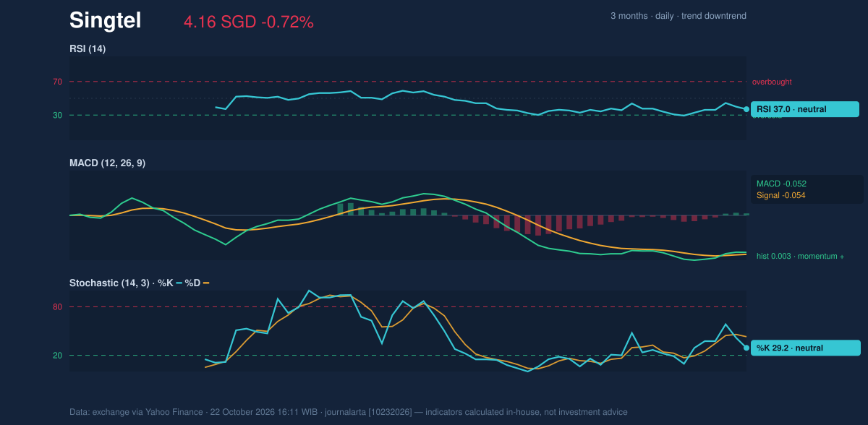This screenshot has height=425, width=868.
Task: Click the Yahoo Finance data source footer
Action: click(349, 412)
